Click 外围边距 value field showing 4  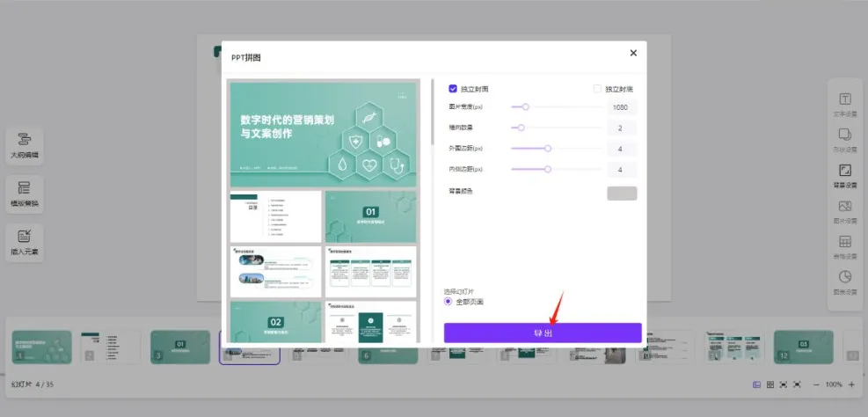click(623, 149)
